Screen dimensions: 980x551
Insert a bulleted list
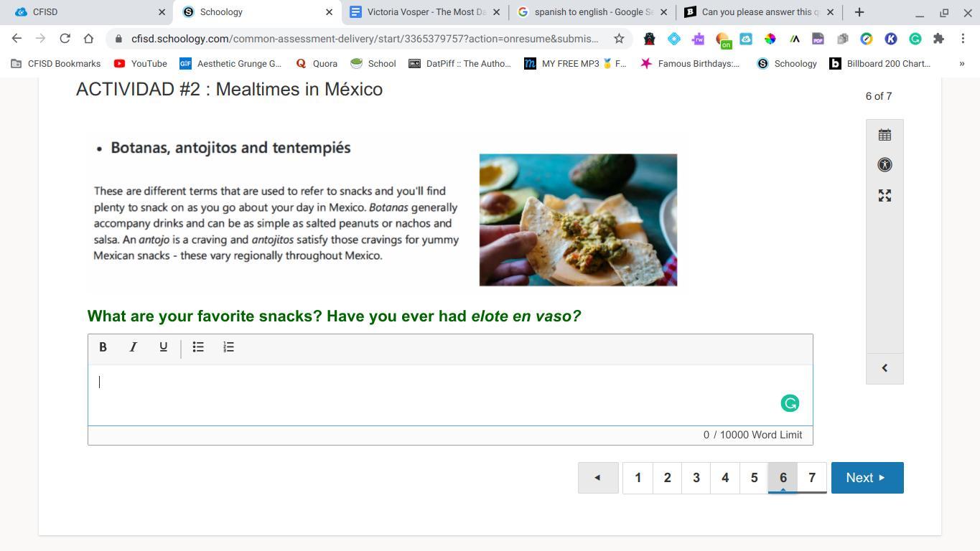click(x=198, y=347)
